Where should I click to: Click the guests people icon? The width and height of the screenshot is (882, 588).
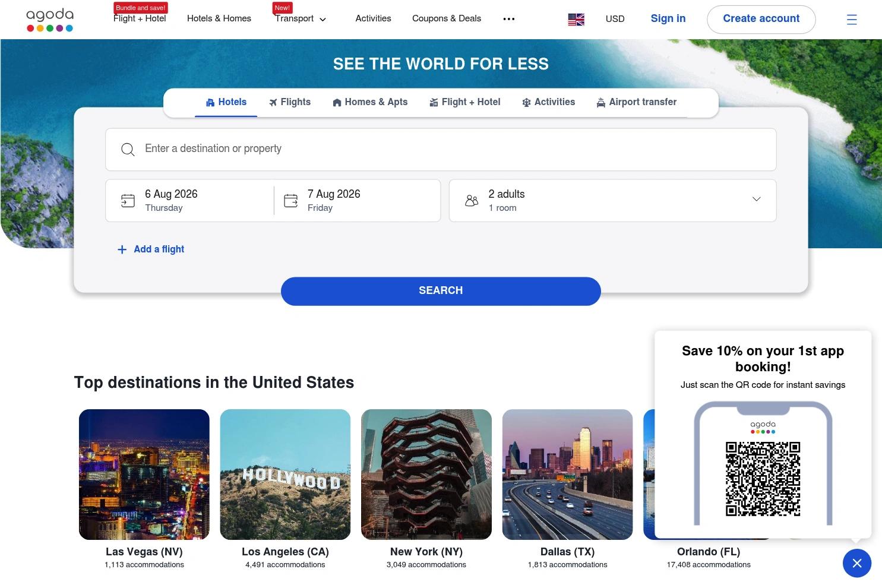pyautogui.click(x=472, y=201)
